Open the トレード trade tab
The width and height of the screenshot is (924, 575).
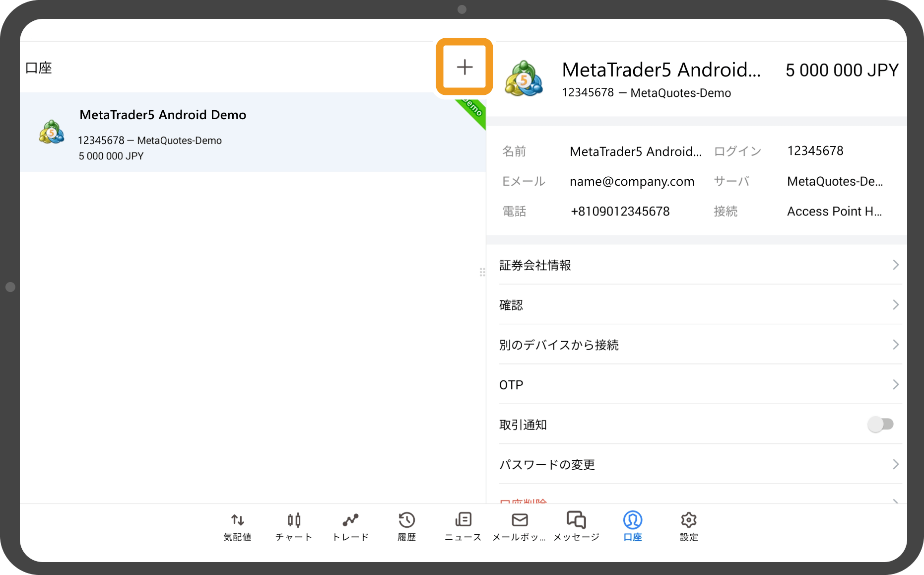tap(350, 527)
